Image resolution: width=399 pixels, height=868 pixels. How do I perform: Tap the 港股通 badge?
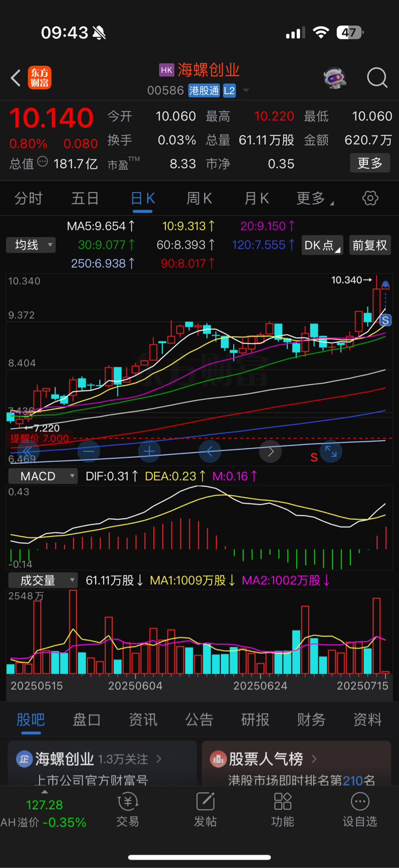(204, 90)
